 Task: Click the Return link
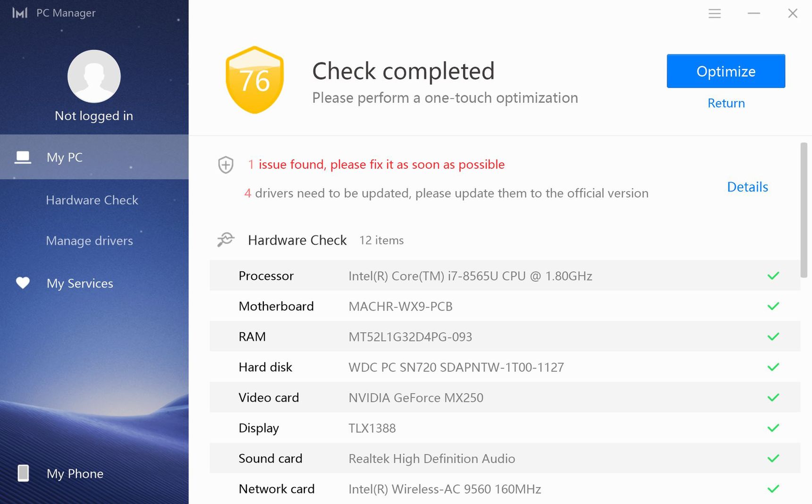coord(726,103)
